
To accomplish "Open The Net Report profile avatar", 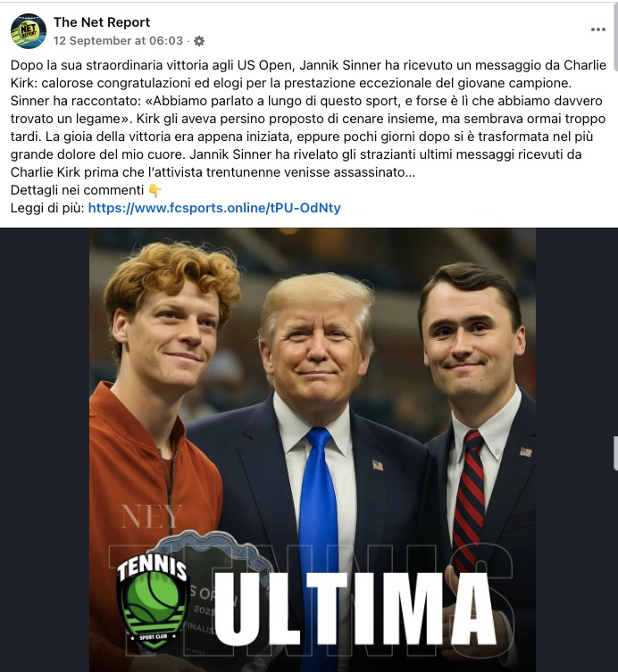I will click(29, 31).
